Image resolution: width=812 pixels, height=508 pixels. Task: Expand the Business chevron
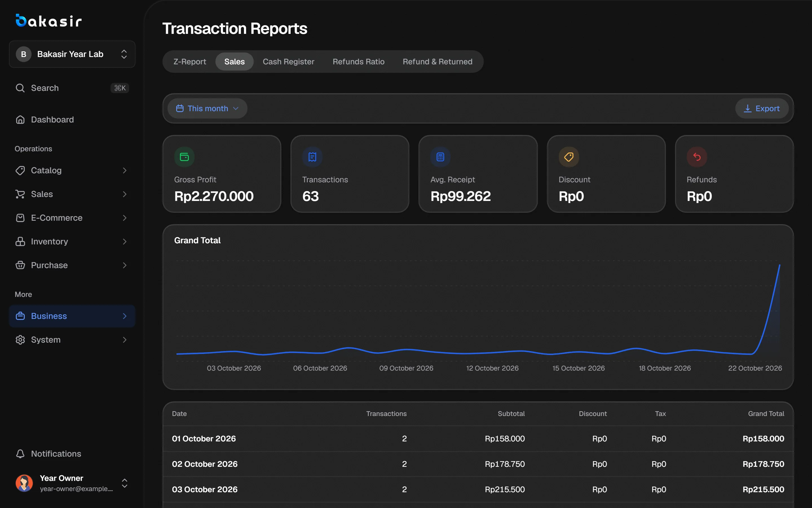[125, 316]
